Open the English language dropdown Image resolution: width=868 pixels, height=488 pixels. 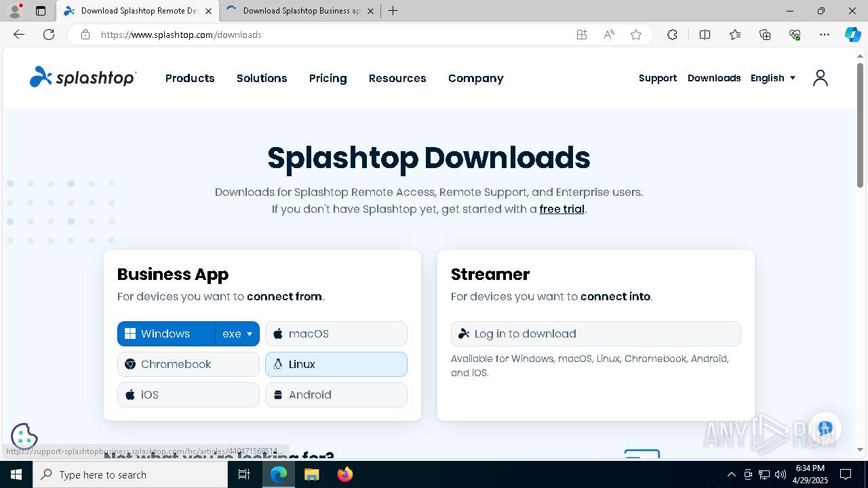773,78
